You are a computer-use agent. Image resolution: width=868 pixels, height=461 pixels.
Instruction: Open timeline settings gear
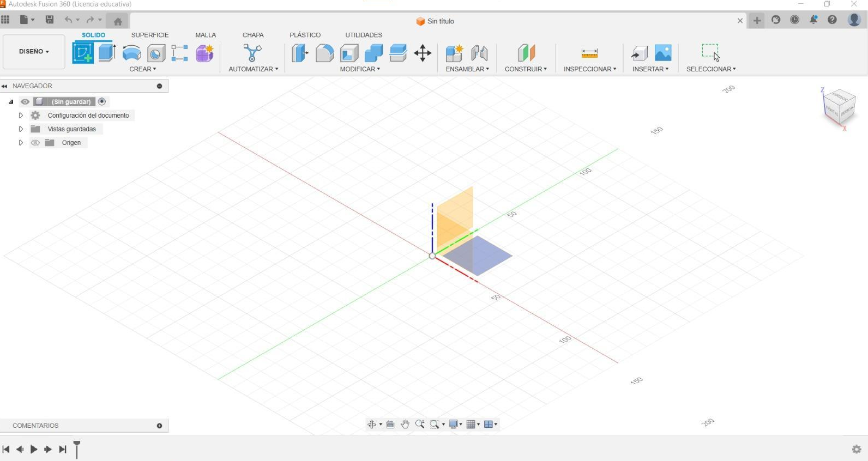tap(857, 449)
